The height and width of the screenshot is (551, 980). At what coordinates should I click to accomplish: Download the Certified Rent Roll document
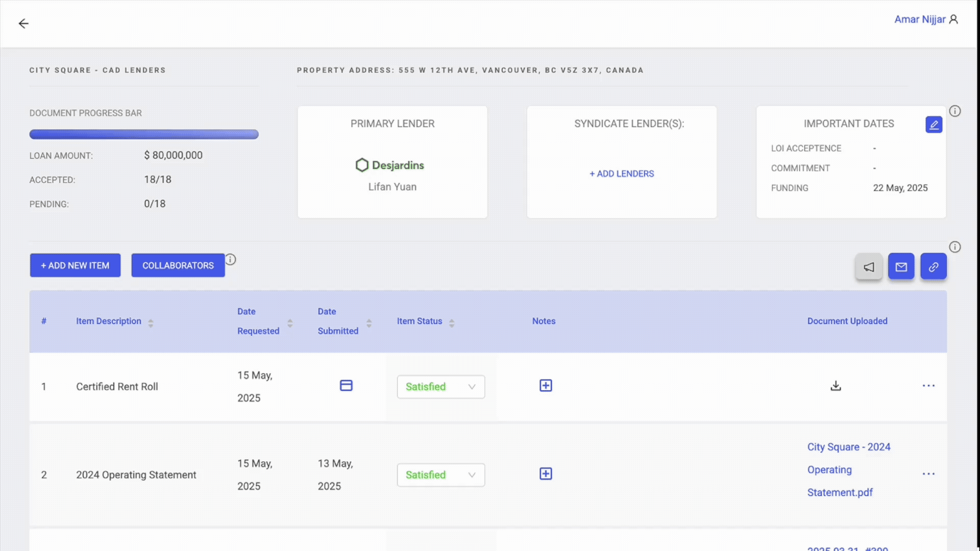pos(836,386)
